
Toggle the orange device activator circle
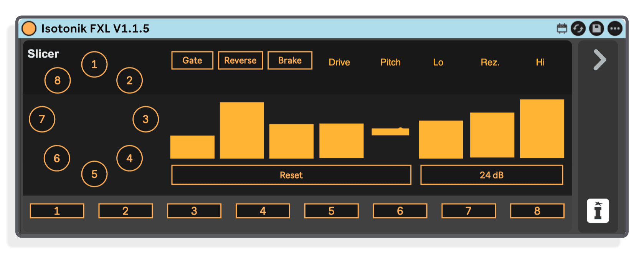[29, 28]
